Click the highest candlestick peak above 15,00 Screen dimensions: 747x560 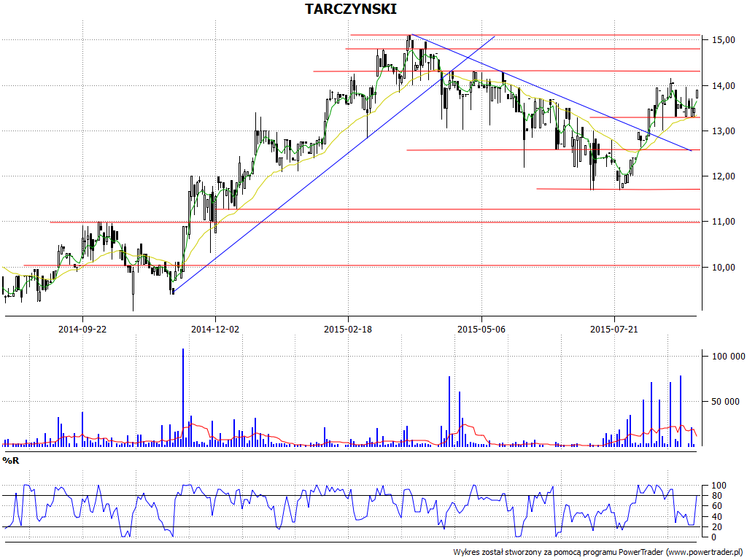(x=409, y=43)
